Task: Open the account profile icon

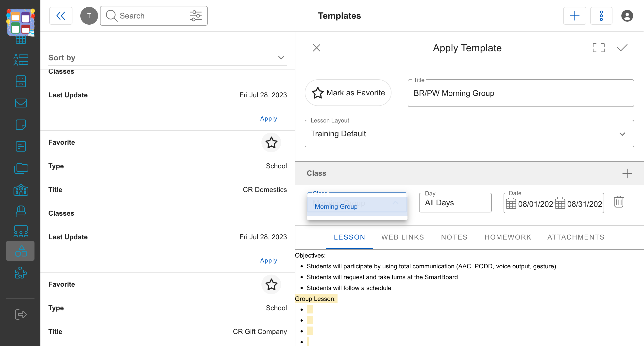Action: 627,16
